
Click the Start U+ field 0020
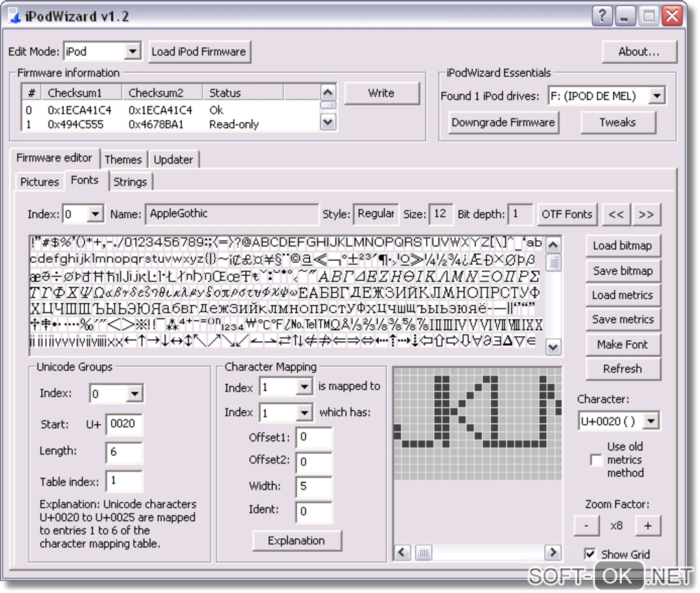124,423
